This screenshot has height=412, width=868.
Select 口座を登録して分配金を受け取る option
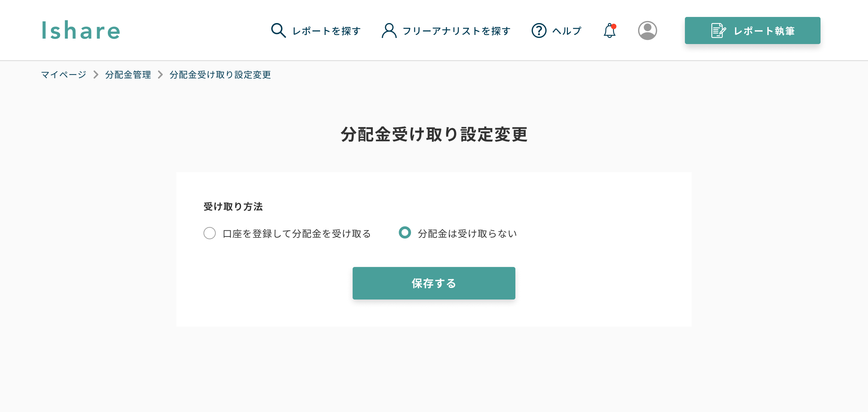pos(210,233)
